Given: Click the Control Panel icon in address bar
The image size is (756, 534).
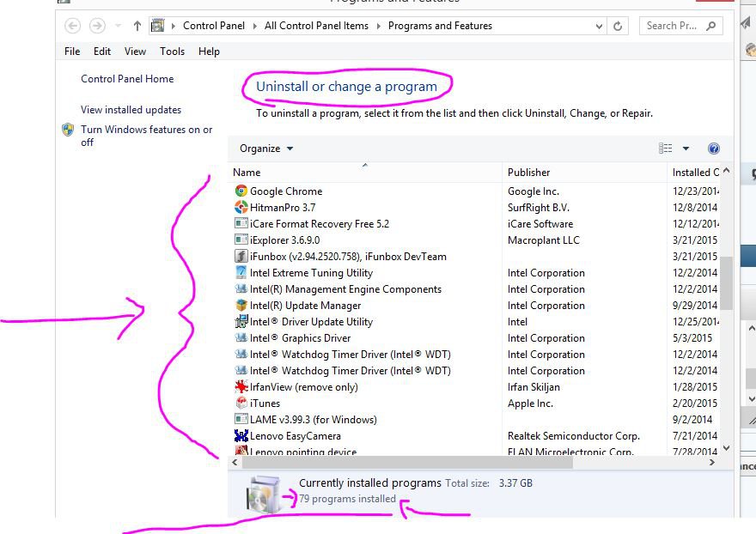Looking at the screenshot, I should 158,26.
